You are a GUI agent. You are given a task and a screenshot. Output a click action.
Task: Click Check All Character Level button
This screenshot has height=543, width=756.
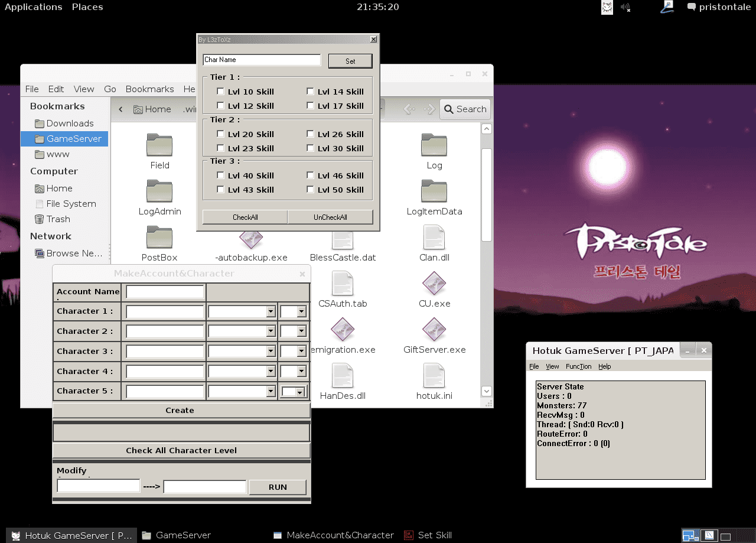click(x=181, y=450)
